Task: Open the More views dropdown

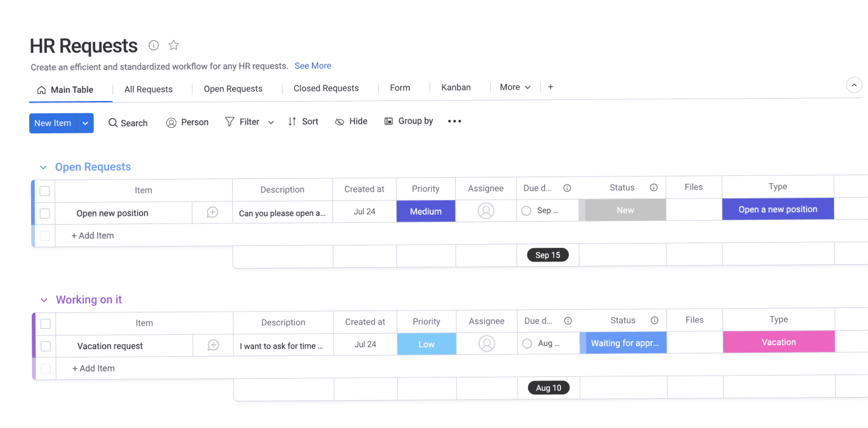Action: pyautogui.click(x=515, y=87)
